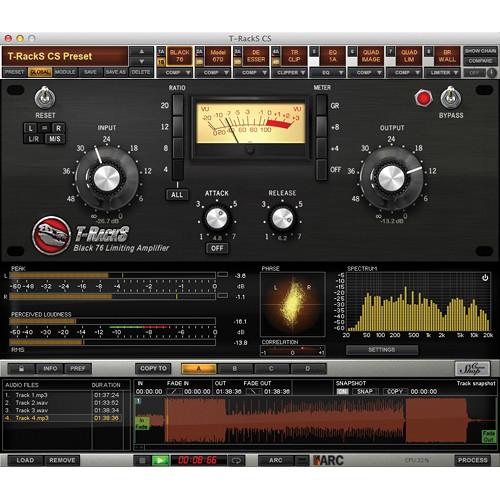Open the COMP dropdown under Model 670

pyautogui.click(x=213, y=73)
